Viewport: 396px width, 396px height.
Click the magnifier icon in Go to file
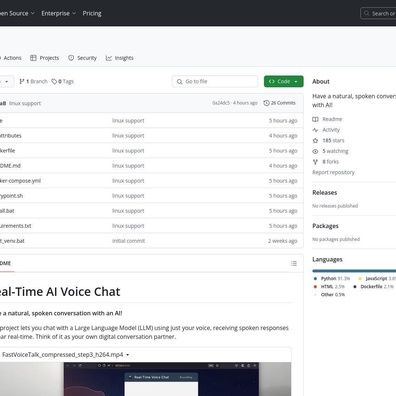coord(179,82)
